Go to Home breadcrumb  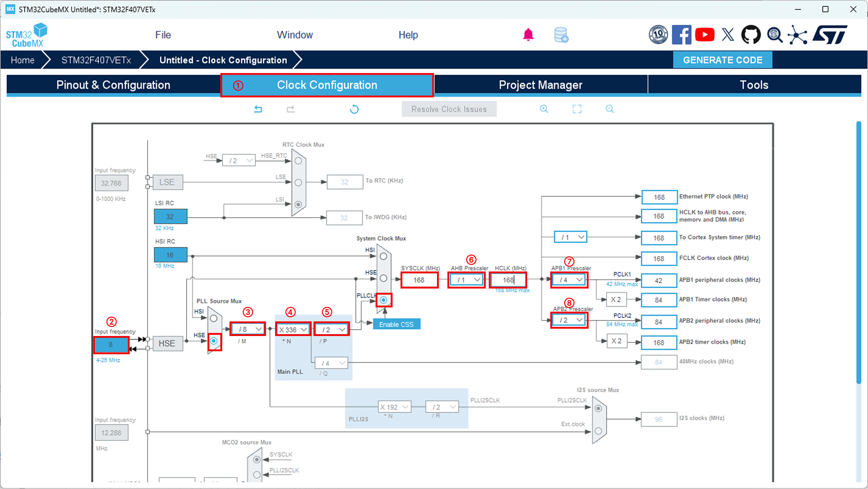(23, 60)
